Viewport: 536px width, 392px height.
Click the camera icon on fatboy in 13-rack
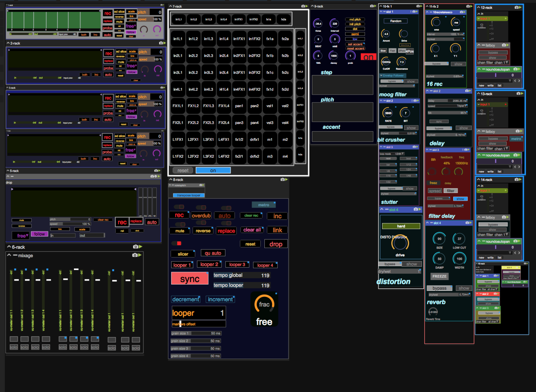coord(518,131)
